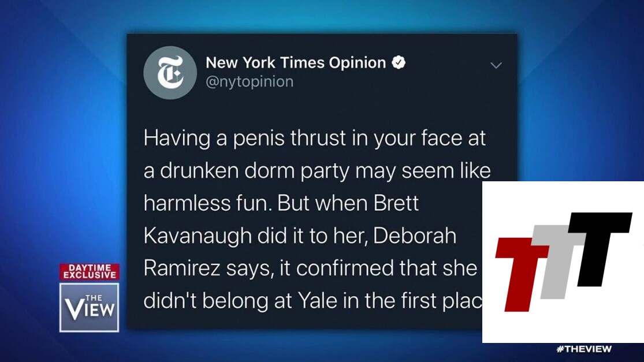Open the tweet options chevron menu

coord(496,65)
